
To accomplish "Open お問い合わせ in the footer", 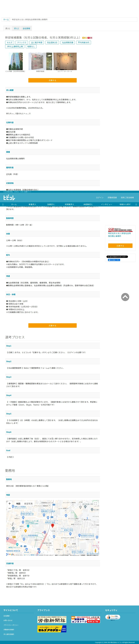I will click(8, 621).
